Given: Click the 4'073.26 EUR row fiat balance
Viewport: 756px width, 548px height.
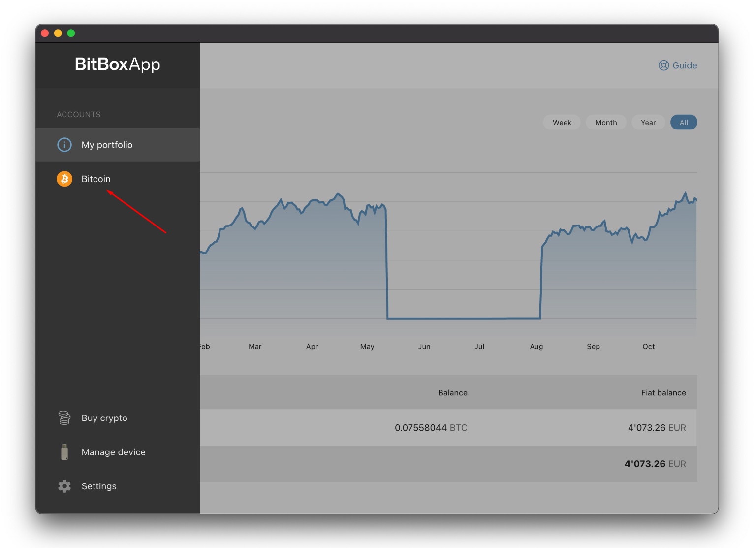Looking at the screenshot, I should pos(657,428).
